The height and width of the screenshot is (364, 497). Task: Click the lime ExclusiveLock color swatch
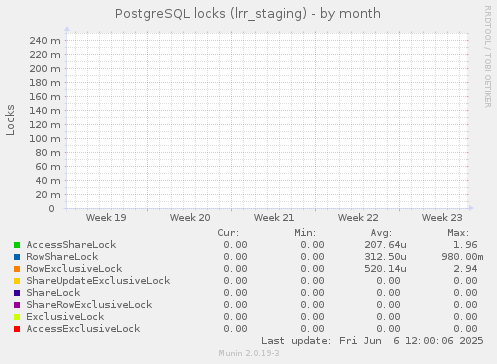coord(17,317)
